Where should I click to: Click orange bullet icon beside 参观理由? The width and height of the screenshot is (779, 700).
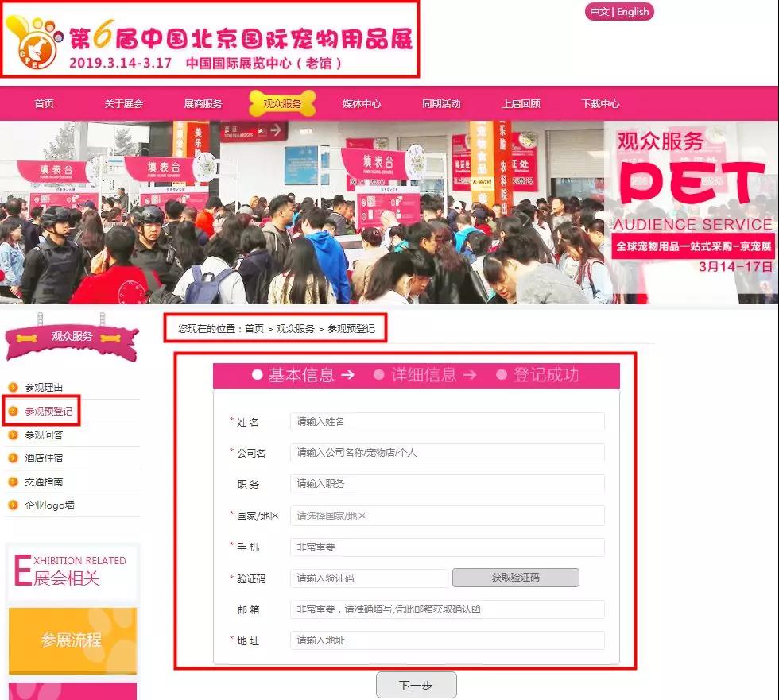13,388
